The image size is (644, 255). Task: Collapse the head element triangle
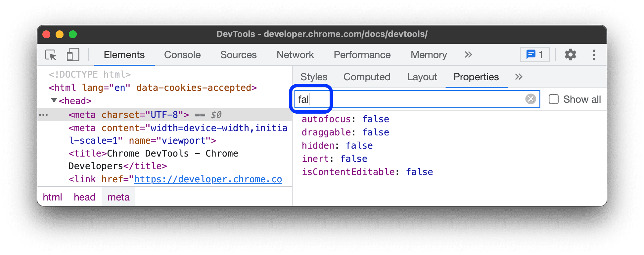(x=54, y=101)
